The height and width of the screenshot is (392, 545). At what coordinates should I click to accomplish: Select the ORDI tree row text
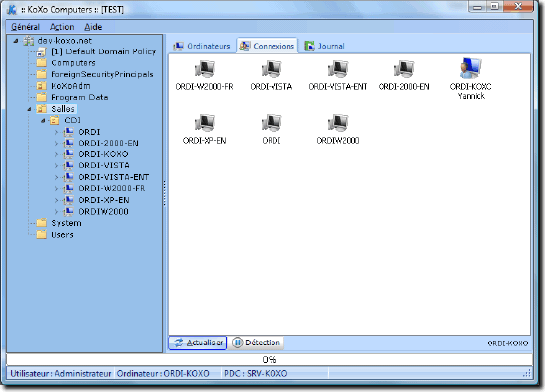[x=89, y=132]
